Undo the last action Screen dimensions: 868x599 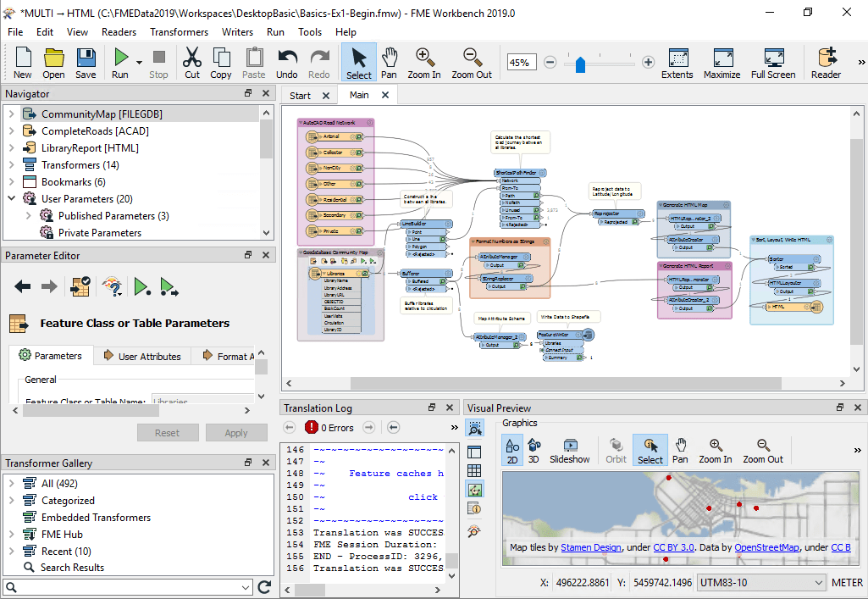click(x=287, y=62)
